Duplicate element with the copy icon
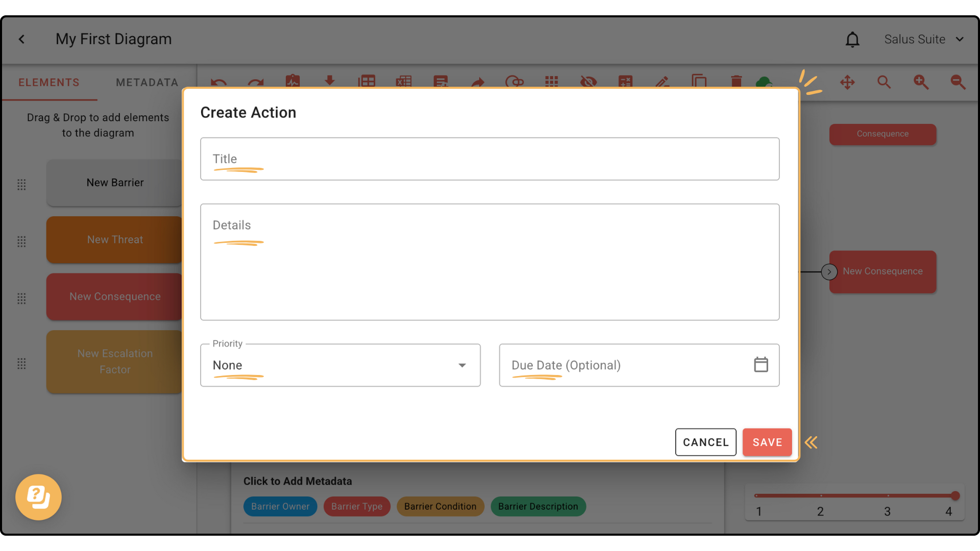 699,82
